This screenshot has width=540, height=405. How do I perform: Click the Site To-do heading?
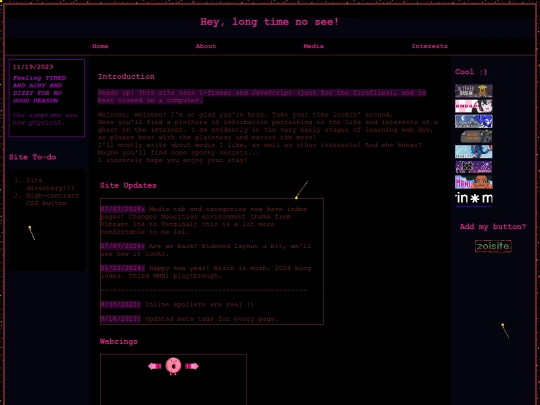click(32, 157)
